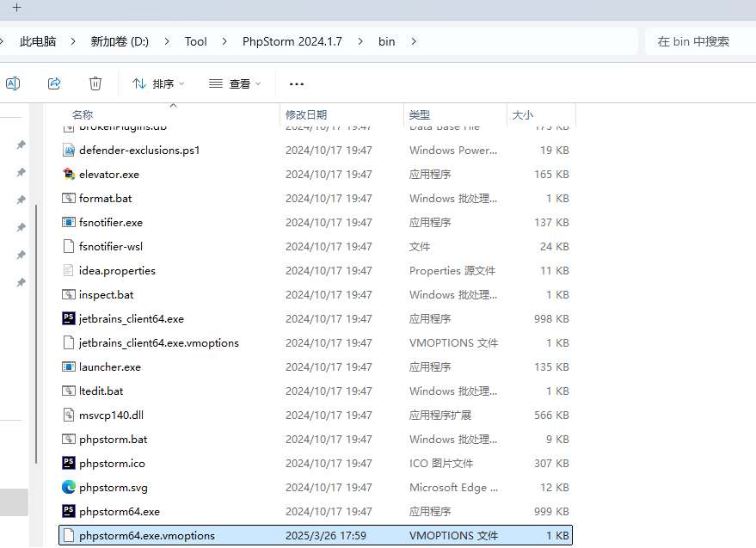The height and width of the screenshot is (548, 756).
Task: Expand chevron after bin breadcrumb
Action: click(414, 41)
